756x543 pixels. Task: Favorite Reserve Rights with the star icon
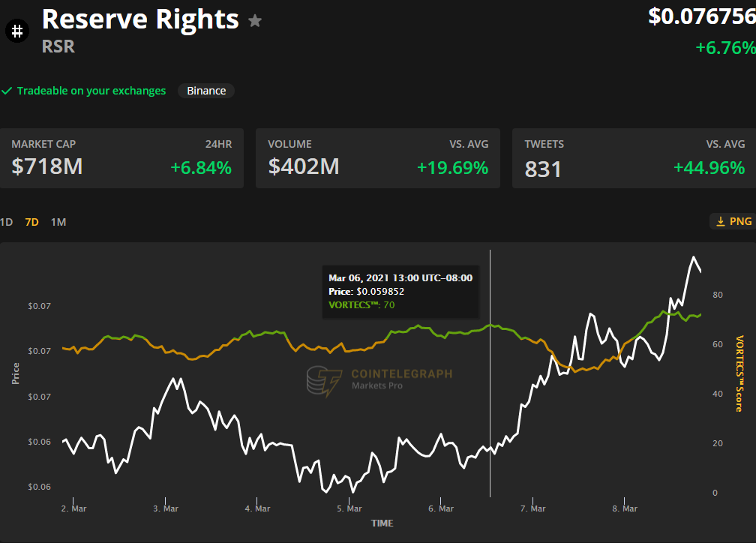coord(254,21)
